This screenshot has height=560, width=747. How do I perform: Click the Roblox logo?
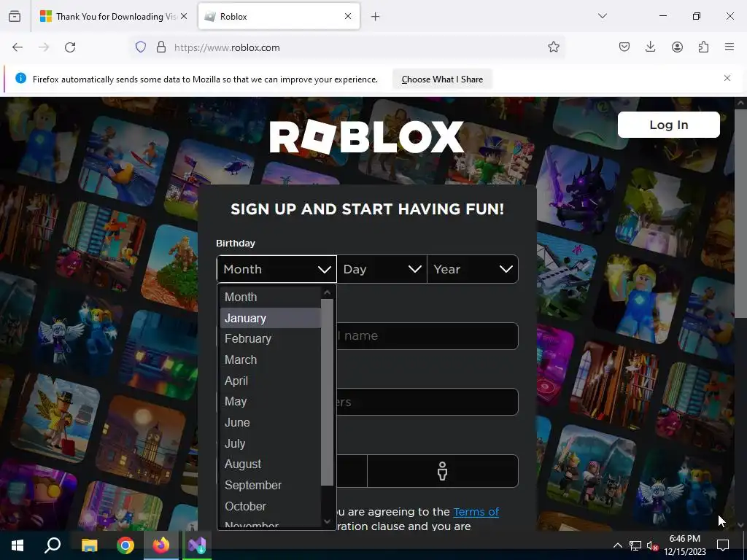[x=366, y=137]
